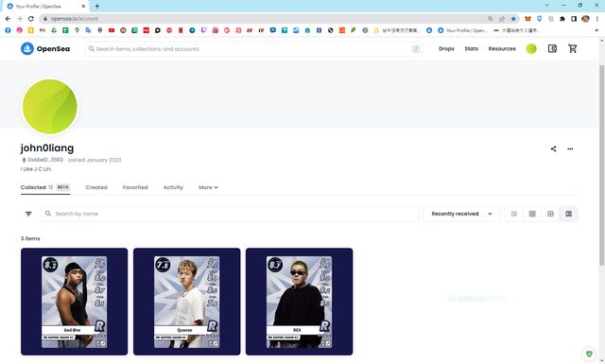This screenshot has height=364, width=605.
Task: Open the filter icon beside search by name
Action: pos(28,214)
